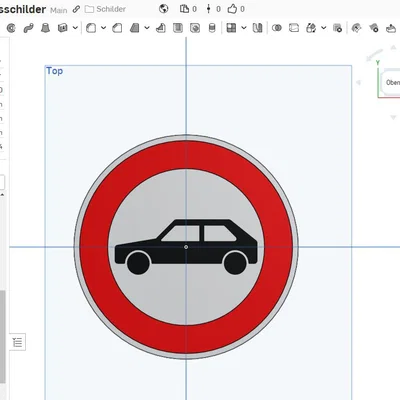The width and height of the screenshot is (400, 400).
Task: Select the Boolean tool
Action: [x=277, y=28]
